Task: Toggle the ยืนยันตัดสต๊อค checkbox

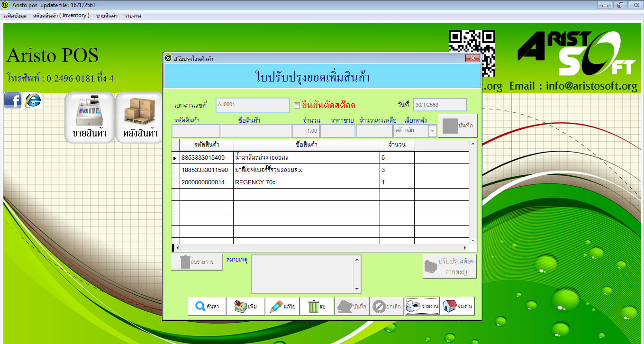Action: pos(297,105)
